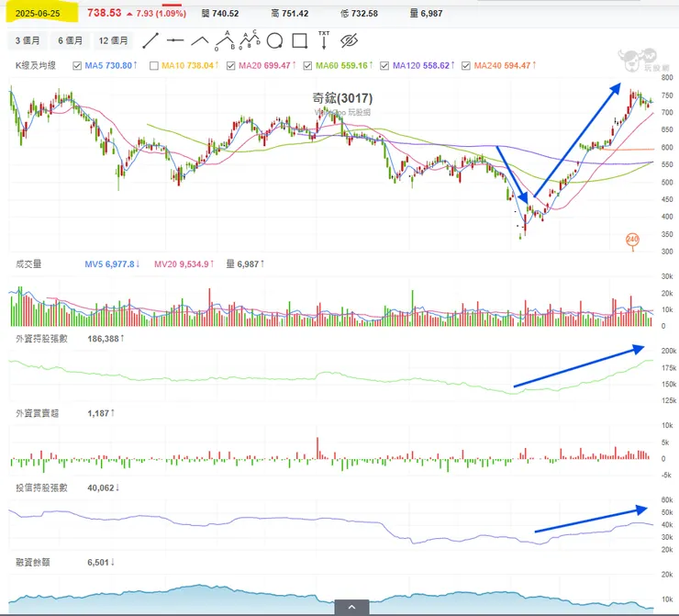The image size is (679, 616).
Task: Toggle hide drawings eye-slash icon
Action: click(x=349, y=40)
